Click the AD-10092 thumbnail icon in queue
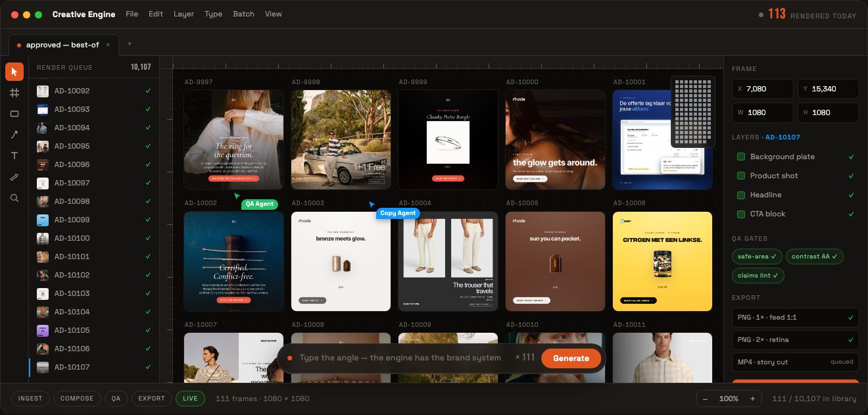 (x=43, y=91)
